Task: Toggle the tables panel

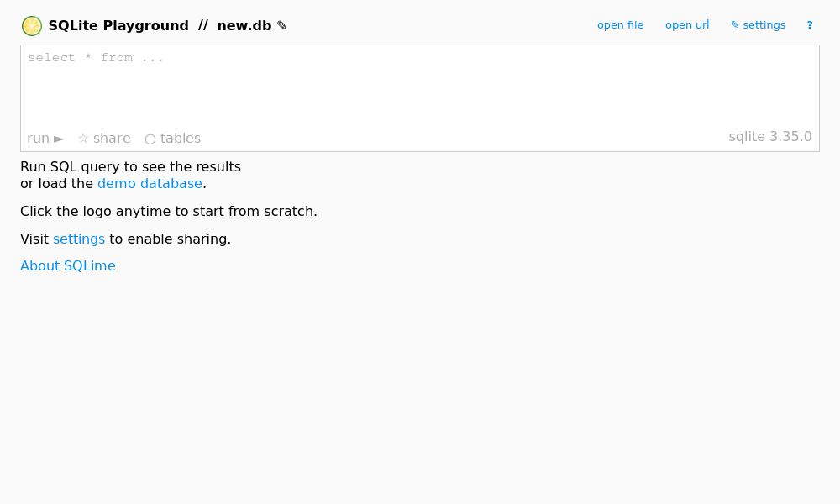Action: [x=180, y=138]
